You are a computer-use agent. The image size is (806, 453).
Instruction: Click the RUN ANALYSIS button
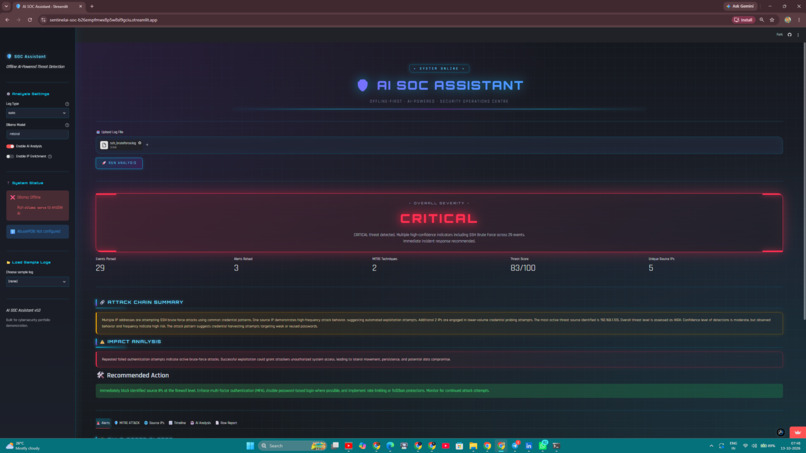coord(119,163)
